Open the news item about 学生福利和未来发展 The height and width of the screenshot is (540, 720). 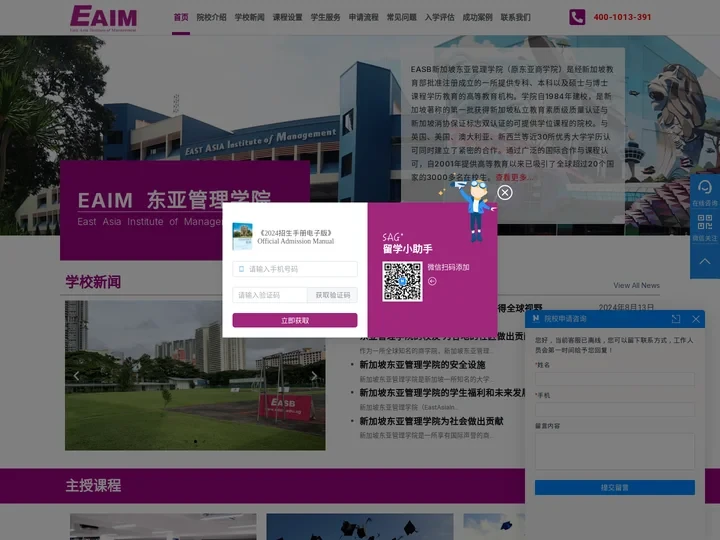pyautogui.click(x=442, y=393)
